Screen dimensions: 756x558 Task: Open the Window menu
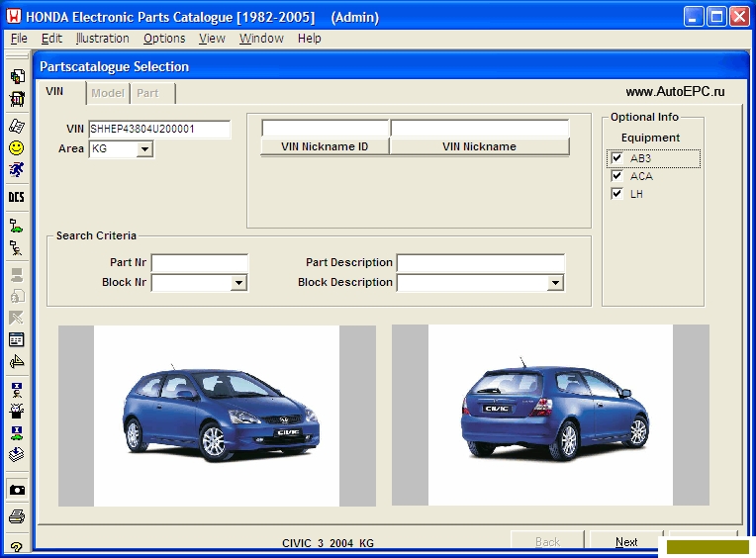tap(262, 38)
